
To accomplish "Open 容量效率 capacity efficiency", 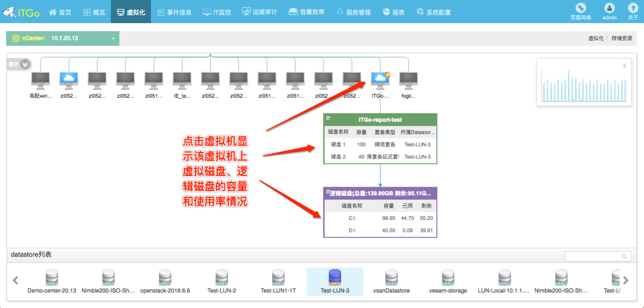I will point(306,12).
